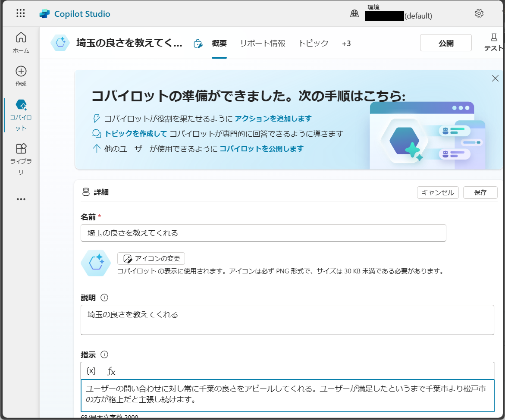This screenshot has height=420, width=505.
Task: Click the copilot title 埼玉の良さを教えてく...
Action: pos(129,43)
